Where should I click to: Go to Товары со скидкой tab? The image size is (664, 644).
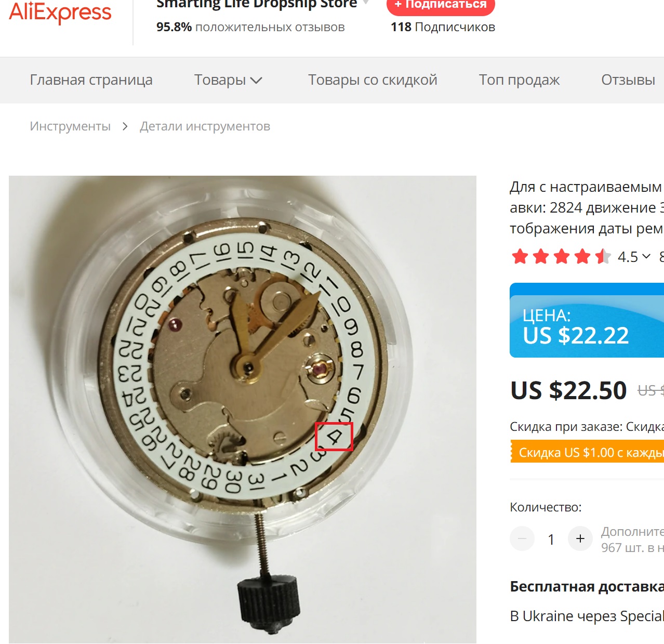click(x=373, y=80)
